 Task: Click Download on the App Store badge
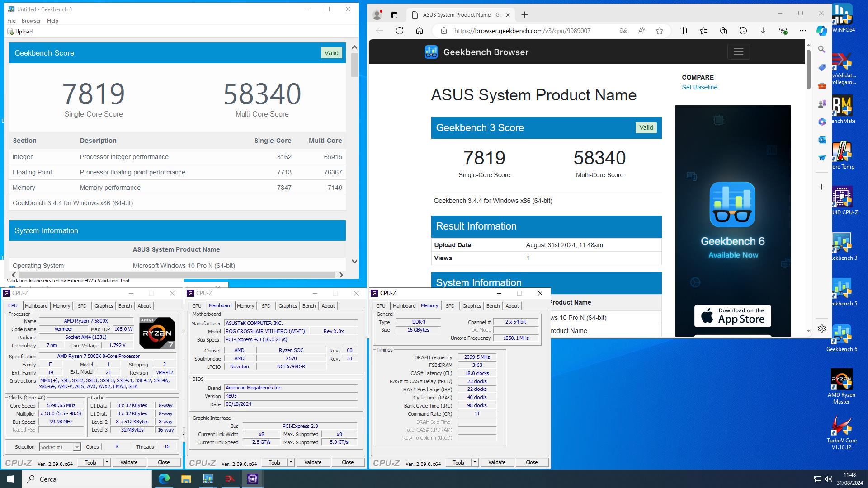pos(732,316)
